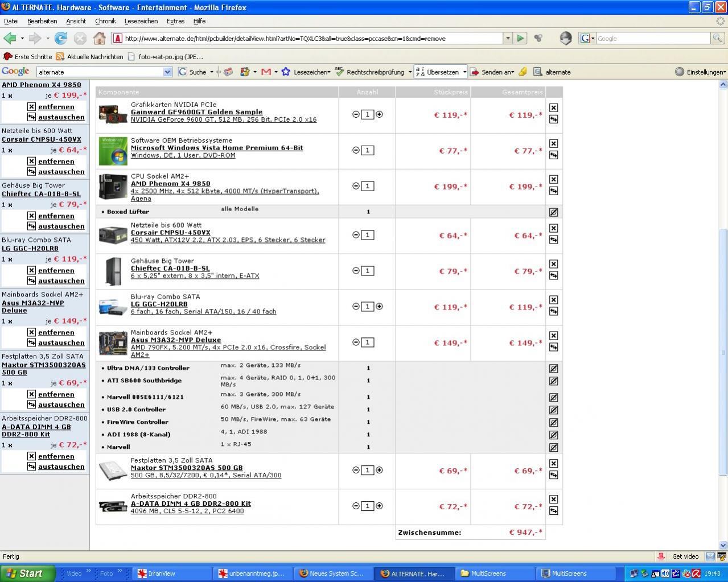Swap the Gainward GF9600GT using exchange icon

pos(553,119)
